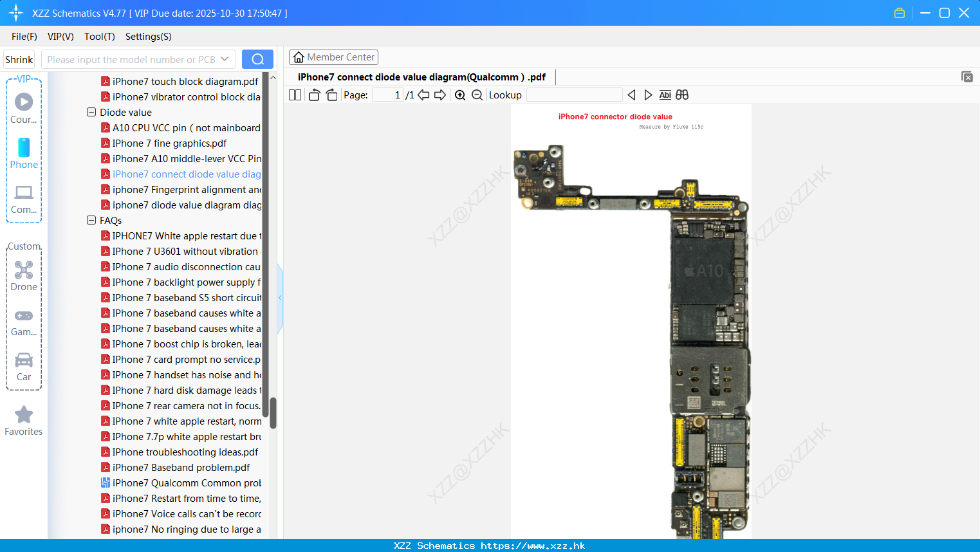Select the Computer category
Viewport: 980px width, 552px height.
tap(24, 199)
